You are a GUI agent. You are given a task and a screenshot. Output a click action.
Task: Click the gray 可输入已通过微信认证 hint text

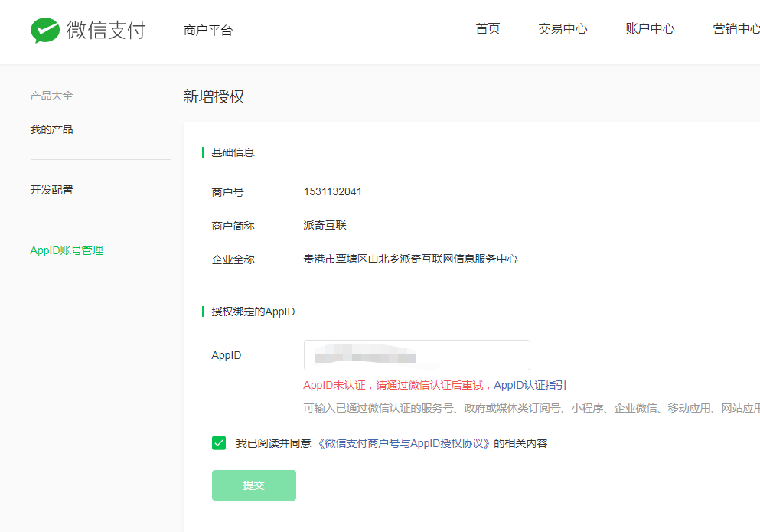[x=532, y=408]
